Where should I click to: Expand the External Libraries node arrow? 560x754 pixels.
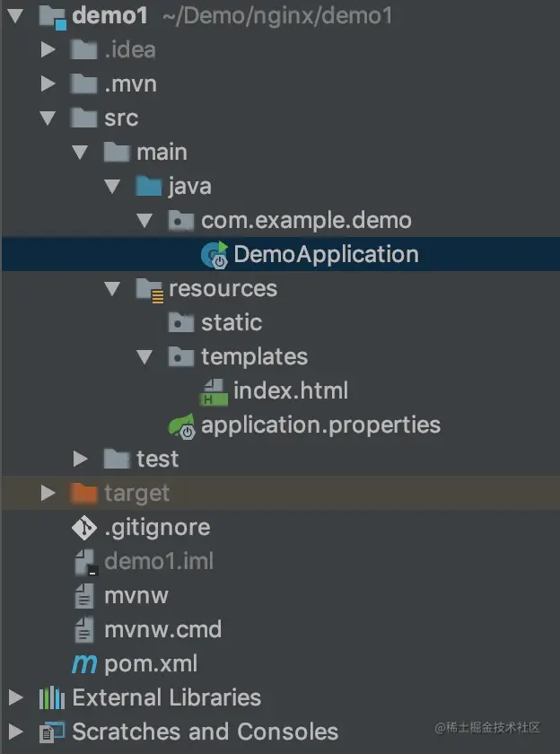click(15, 697)
